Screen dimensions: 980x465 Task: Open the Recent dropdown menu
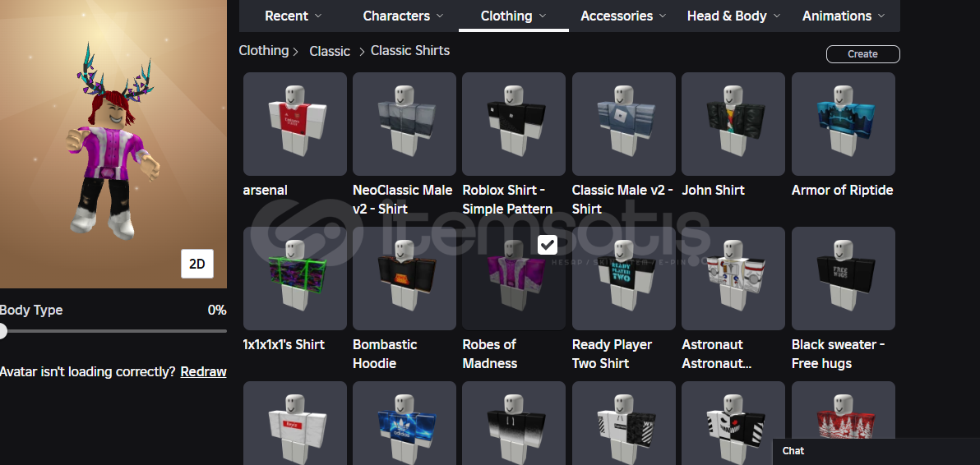click(x=294, y=16)
